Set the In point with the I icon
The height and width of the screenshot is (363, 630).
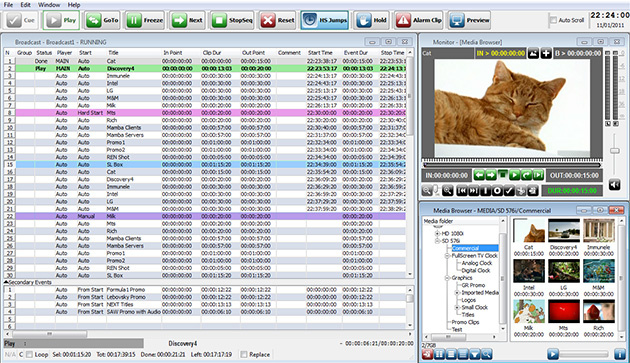pyautogui.click(x=485, y=191)
